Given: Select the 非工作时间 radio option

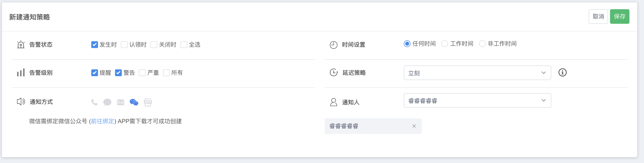Looking at the screenshot, I should [x=482, y=43].
